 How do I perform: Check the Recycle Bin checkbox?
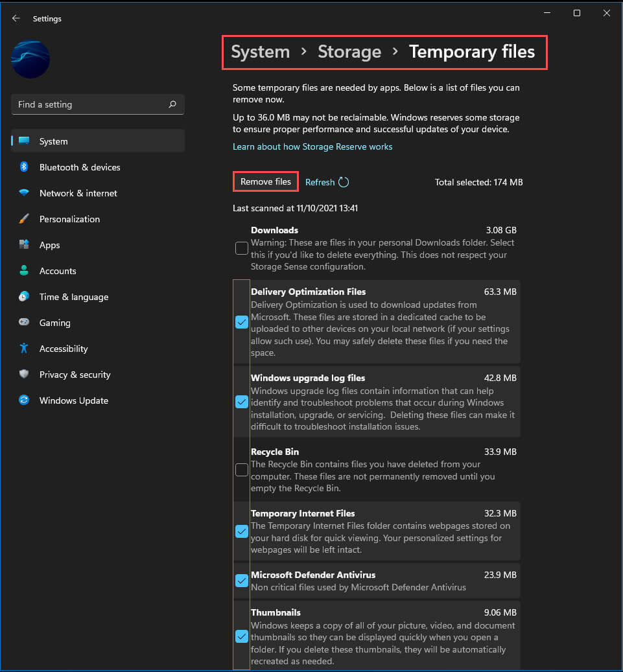click(241, 470)
